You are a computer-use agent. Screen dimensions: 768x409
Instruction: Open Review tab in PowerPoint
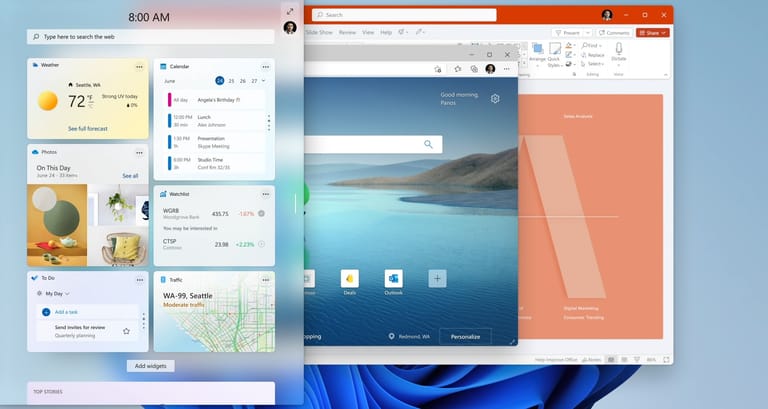347,32
